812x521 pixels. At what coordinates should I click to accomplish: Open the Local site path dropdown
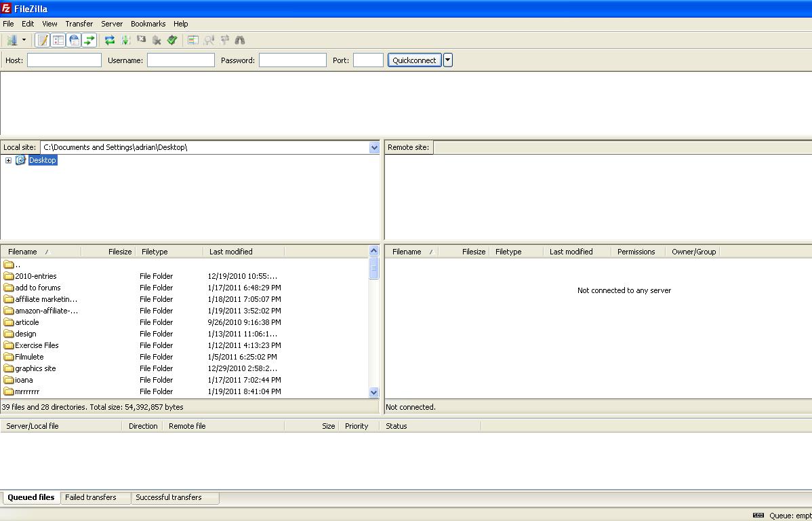pyautogui.click(x=374, y=147)
